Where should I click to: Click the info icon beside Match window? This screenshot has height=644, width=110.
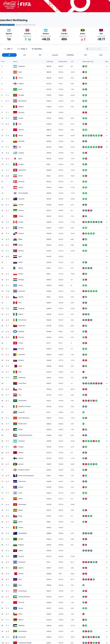(x=92, y=62)
